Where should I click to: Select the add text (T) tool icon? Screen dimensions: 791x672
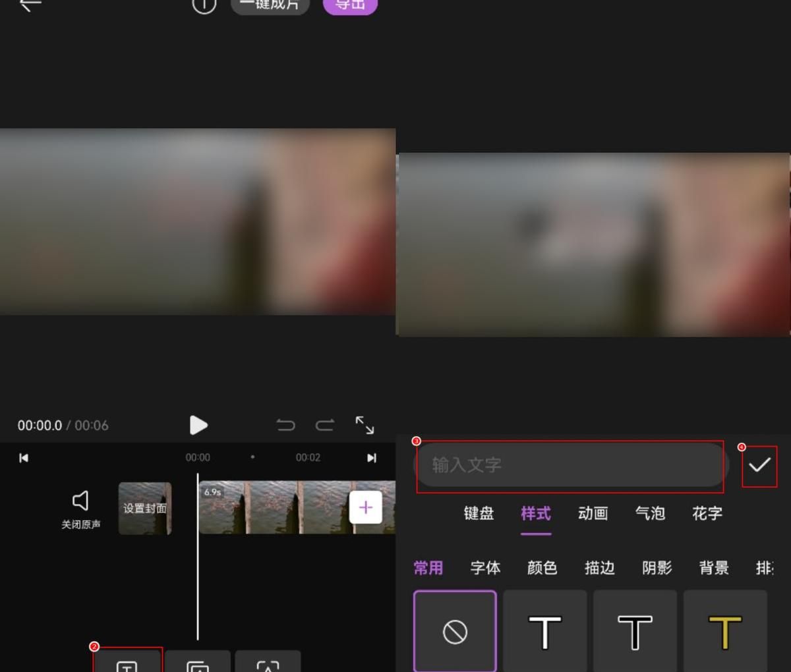click(x=128, y=664)
